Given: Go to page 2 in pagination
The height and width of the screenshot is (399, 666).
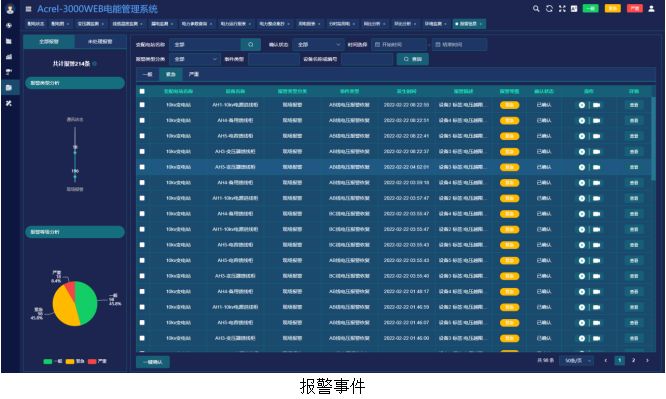Looking at the screenshot, I should [x=633, y=360].
